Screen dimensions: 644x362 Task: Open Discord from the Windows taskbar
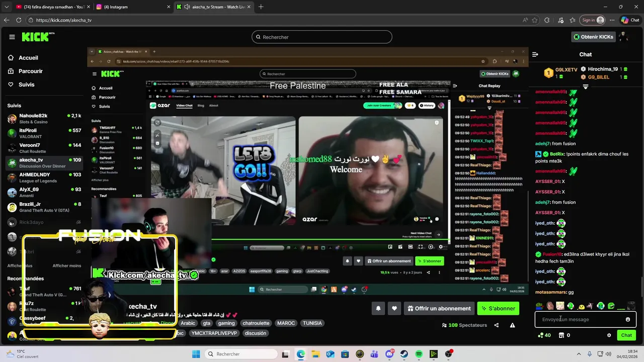pos(389,354)
